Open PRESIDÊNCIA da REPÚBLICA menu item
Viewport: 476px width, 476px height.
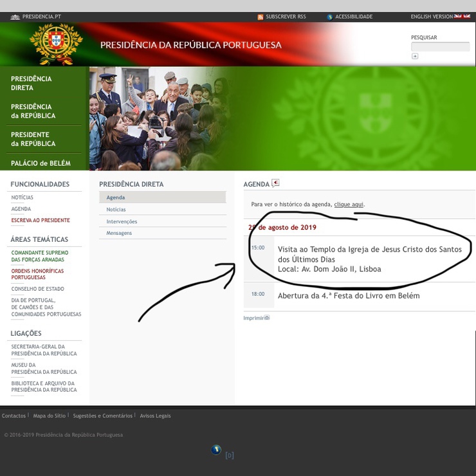[x=33, y=111]
